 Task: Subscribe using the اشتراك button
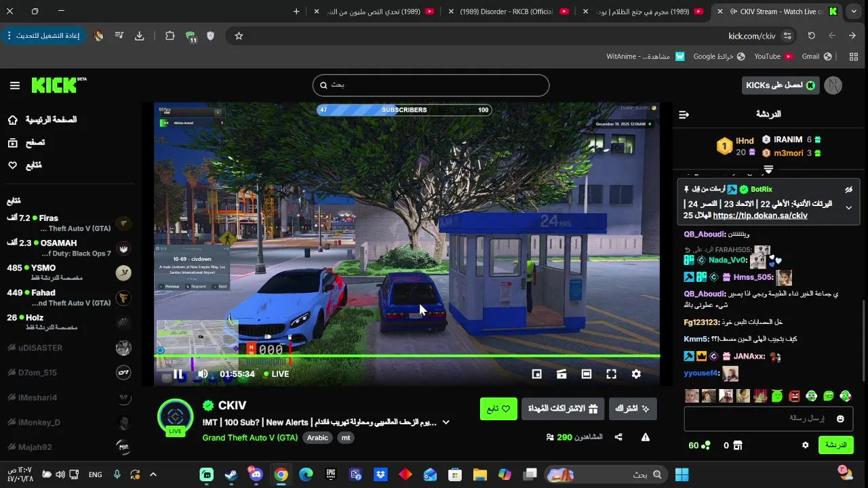click(633, 409)
